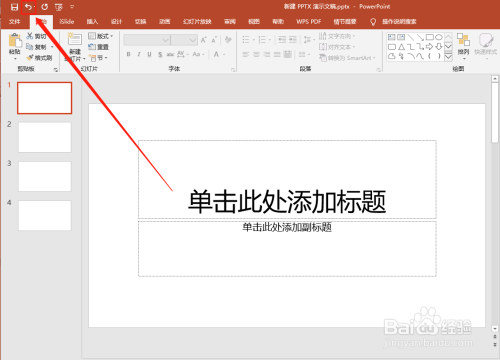The width and height of the screenshot is (500, 360).
Task: Open the Columns dropdown in paragraph group
Action: coord(304,54)
